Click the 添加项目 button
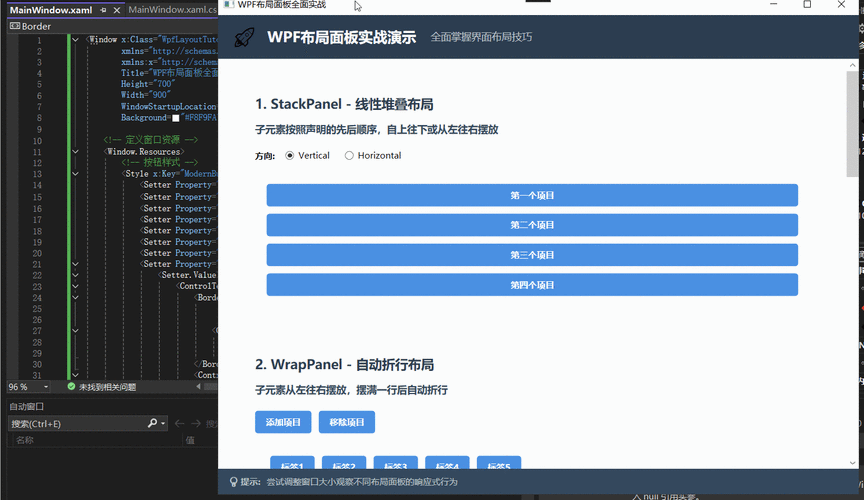This screenshot has height=500, width=864. click(x=283, y=422)
